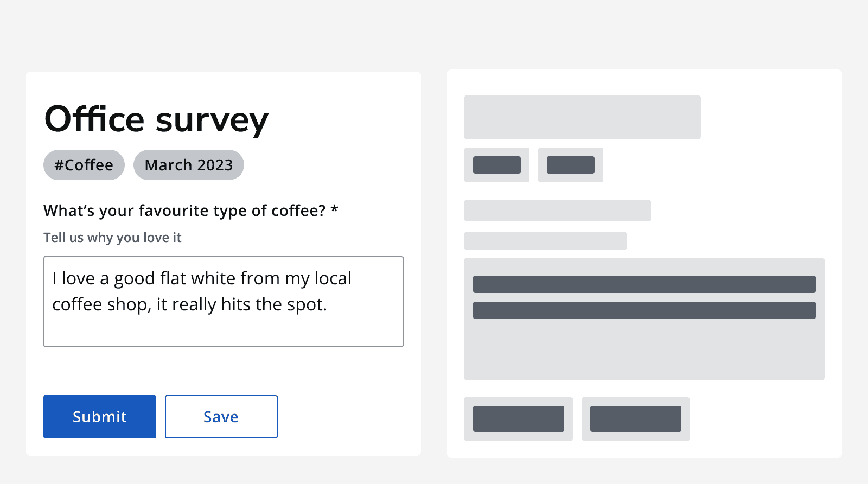Click the skeleton question label placeholder
This screenshot has height=484, width=868.
[x=558, y=211]
